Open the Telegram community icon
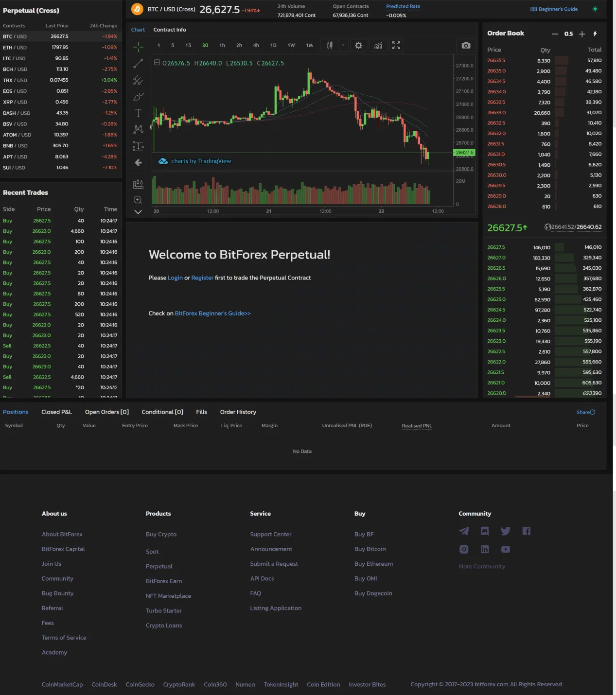This screenshot has width=616, height=695. (x=464, y=531)
